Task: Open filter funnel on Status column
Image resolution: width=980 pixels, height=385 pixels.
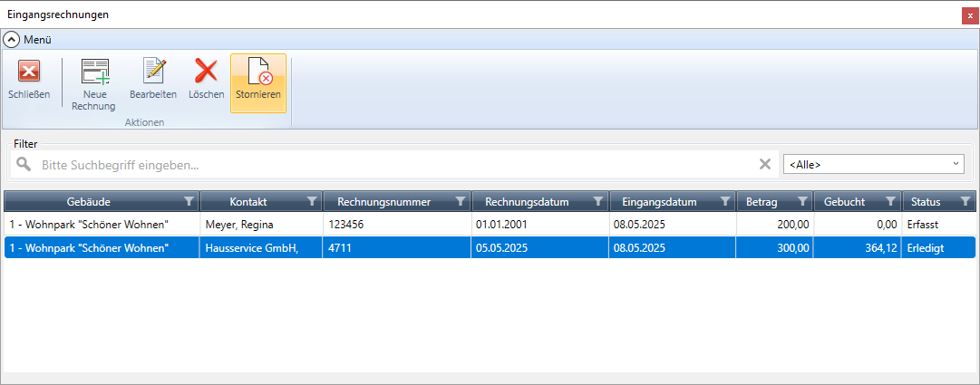Action: coord(965,201)
